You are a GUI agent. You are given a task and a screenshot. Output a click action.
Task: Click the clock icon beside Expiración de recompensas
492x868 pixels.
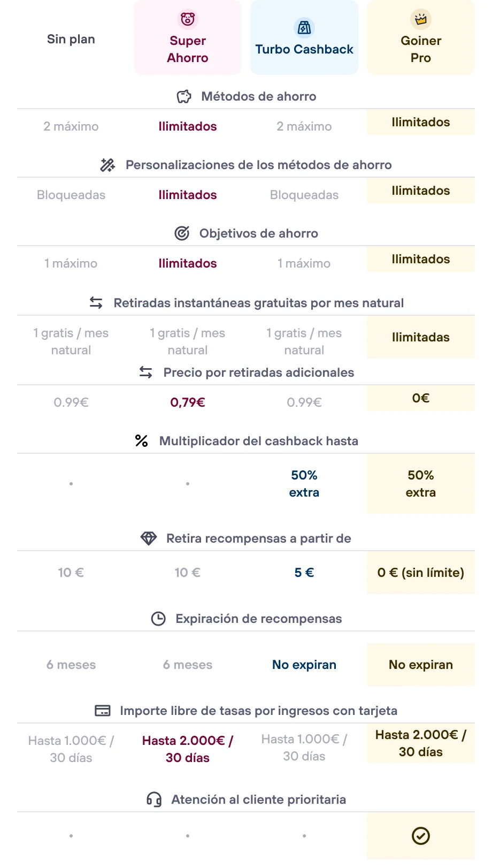(x=158, y=619)
